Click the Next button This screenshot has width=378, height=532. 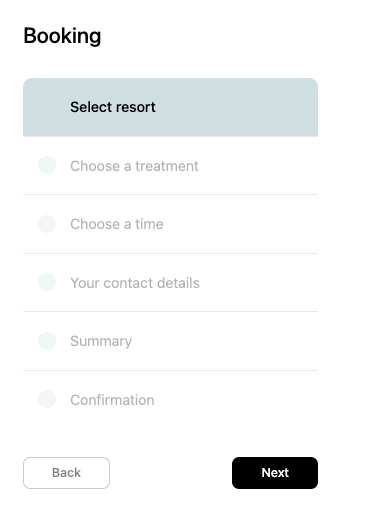275,473
